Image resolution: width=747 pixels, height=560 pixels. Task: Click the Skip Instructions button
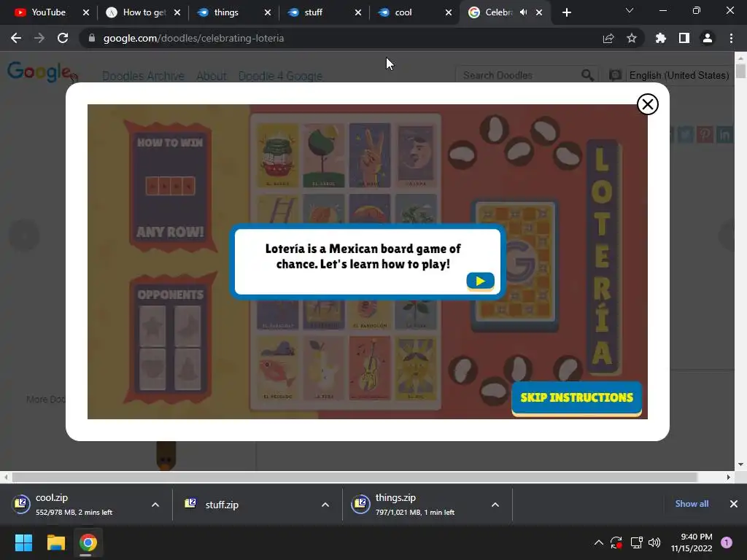576,398
